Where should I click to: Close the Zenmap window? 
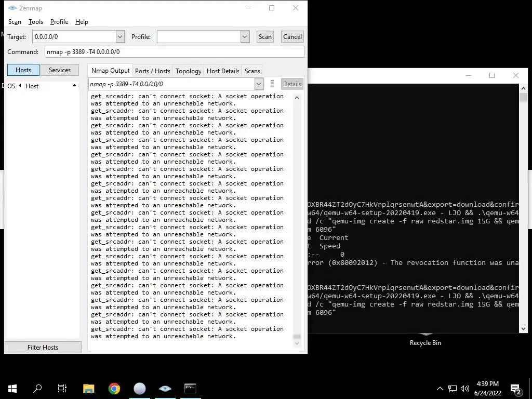tap(296, 8)
